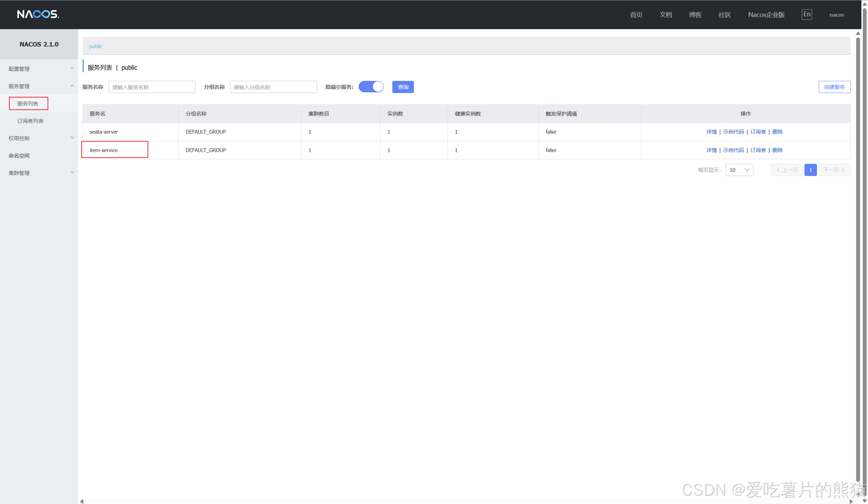This screenshot has width=868, height=504.
Task: Select 命名空间 in the sidebar
Action: point(19,156)
